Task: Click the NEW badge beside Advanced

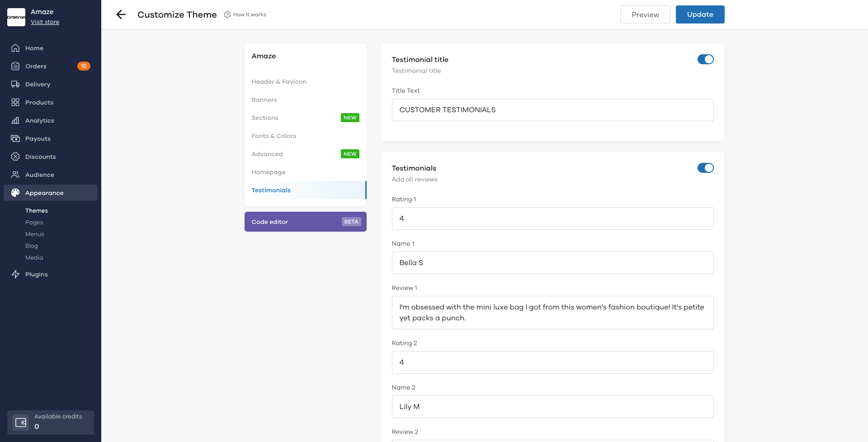Action: [350, 154]
